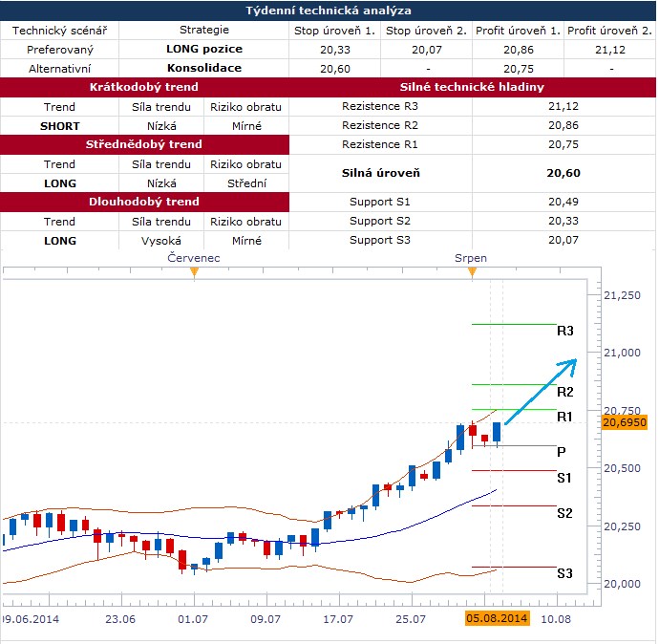
Task: Click the 'SHORT' trend value
Action: tap(59, 126)
